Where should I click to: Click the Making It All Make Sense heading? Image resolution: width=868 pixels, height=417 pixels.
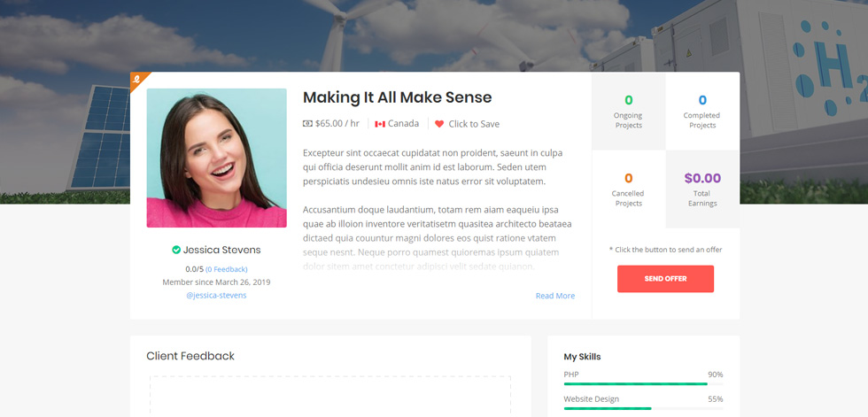[398, 97]
